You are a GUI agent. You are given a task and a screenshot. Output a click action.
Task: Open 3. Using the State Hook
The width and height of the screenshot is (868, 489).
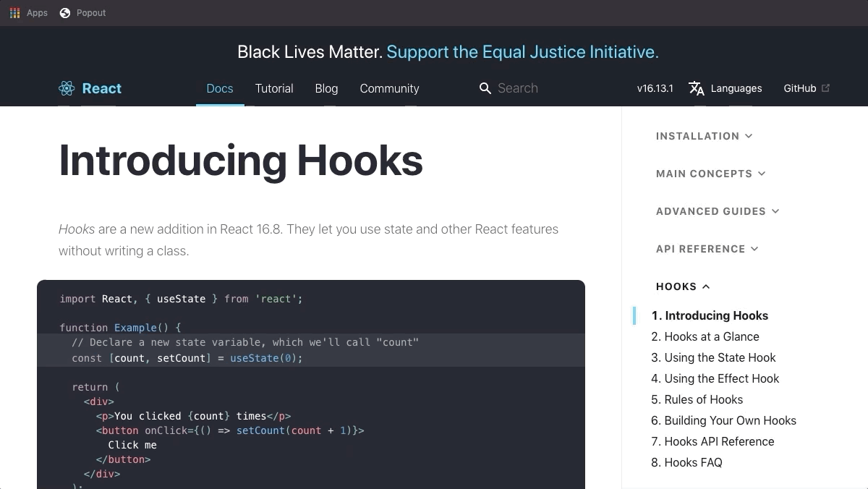click(713, 357)
